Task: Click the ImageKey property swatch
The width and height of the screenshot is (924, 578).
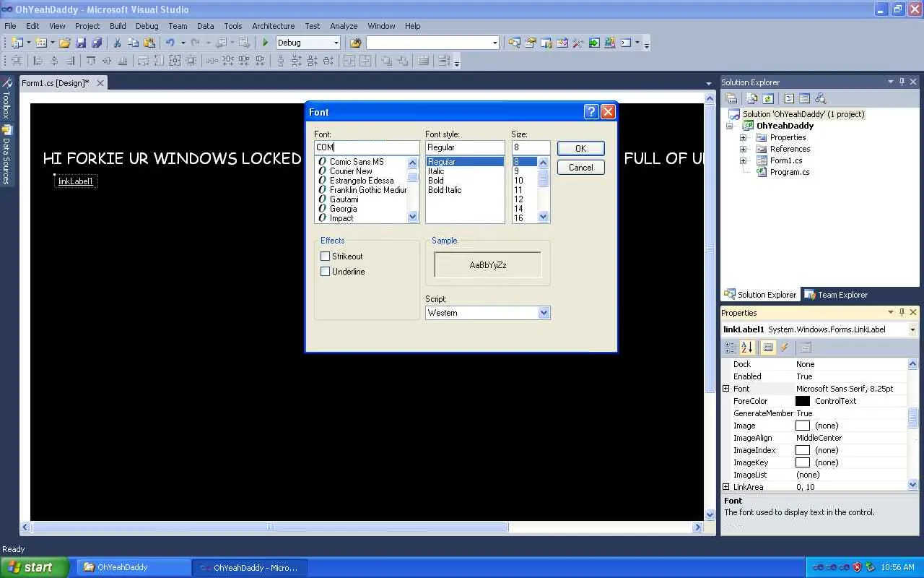Action: pyautogui.click(x=803, y=462)
